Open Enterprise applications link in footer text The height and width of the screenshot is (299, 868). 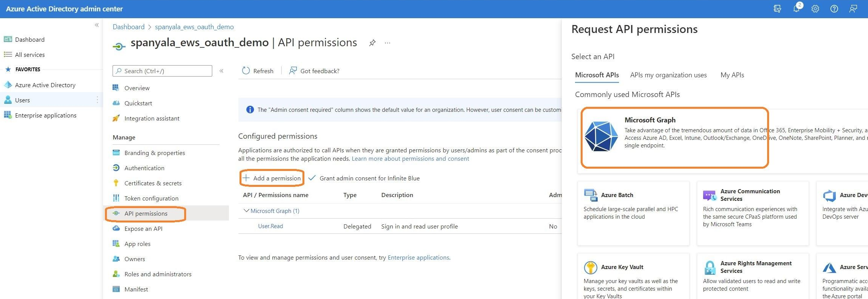point(418,258)
